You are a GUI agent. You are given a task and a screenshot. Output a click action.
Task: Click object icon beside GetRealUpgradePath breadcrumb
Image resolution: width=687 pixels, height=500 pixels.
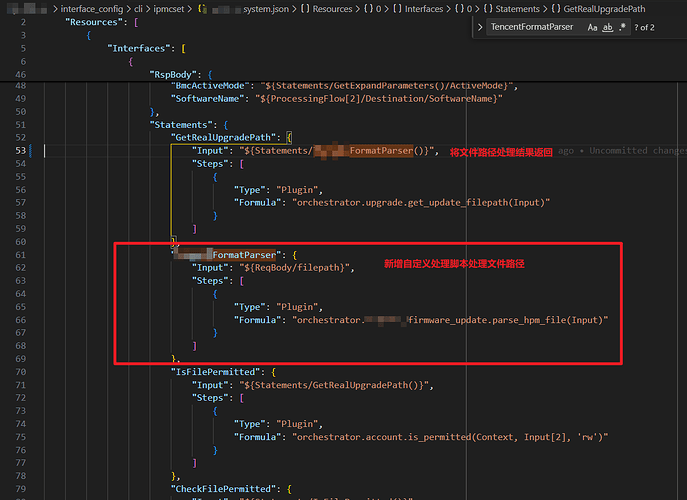click(x=556, y=8)
